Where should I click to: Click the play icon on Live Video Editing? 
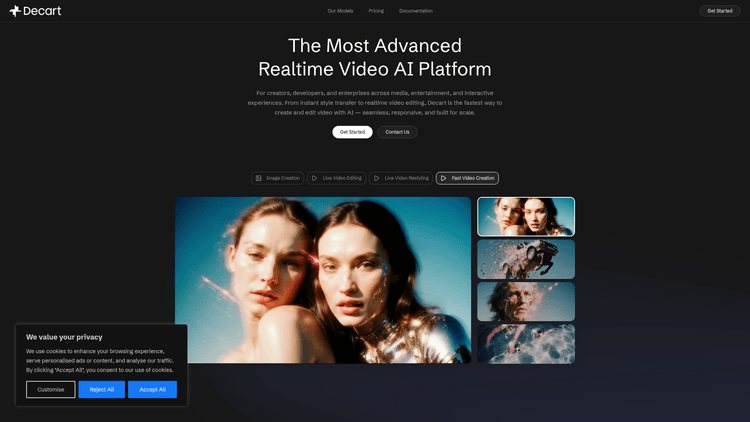pyautogui.click(x=315, y=178)
